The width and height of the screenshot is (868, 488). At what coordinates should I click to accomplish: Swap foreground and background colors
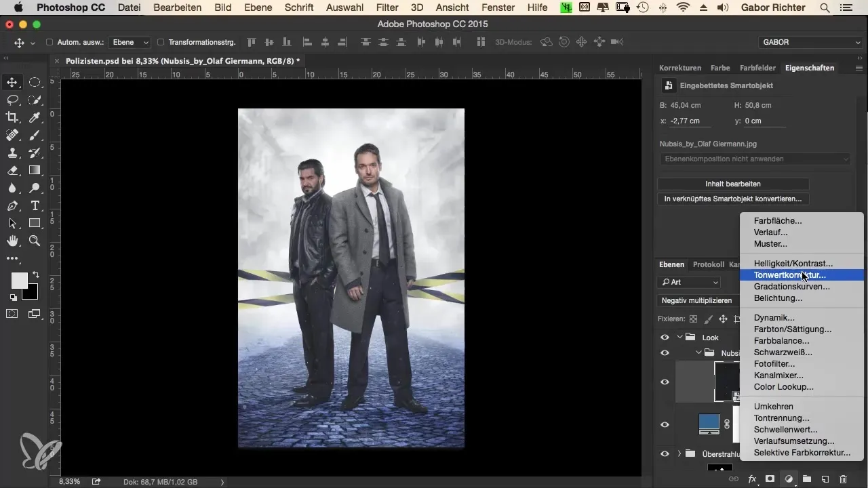point(35,274)
